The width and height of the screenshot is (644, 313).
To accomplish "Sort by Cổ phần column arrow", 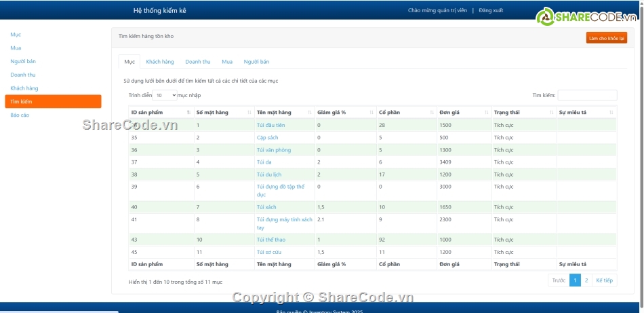I will pos(432,112).
